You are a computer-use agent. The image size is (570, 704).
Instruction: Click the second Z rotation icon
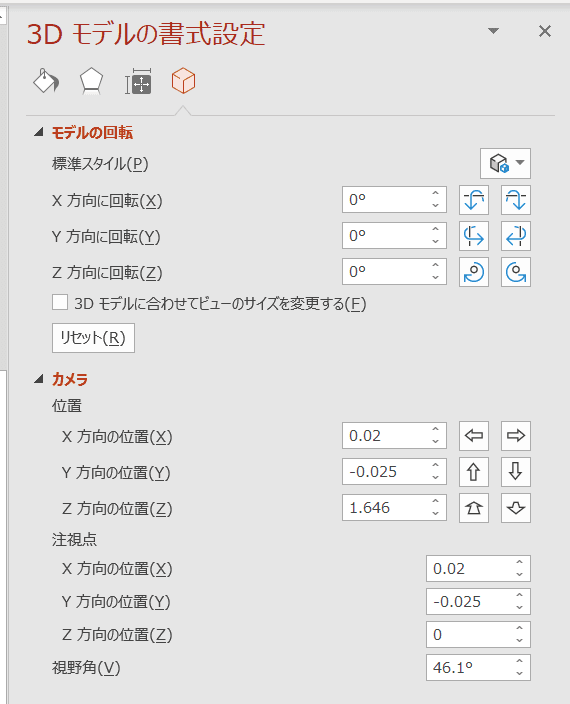(516, 272)
